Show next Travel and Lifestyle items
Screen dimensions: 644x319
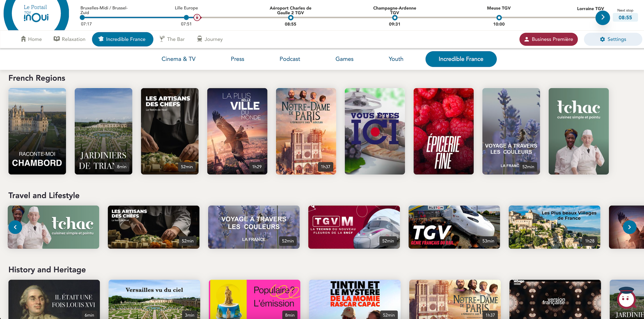click(x=629, y=227)
